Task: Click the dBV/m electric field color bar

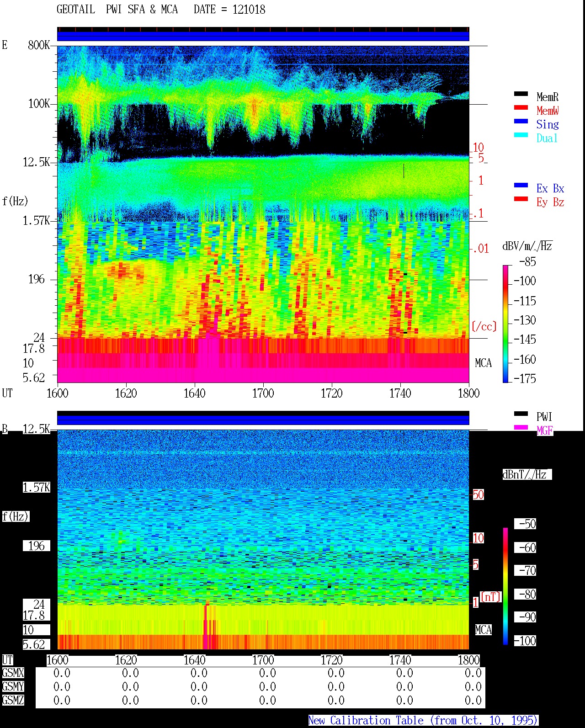Action: coord(505,324)
